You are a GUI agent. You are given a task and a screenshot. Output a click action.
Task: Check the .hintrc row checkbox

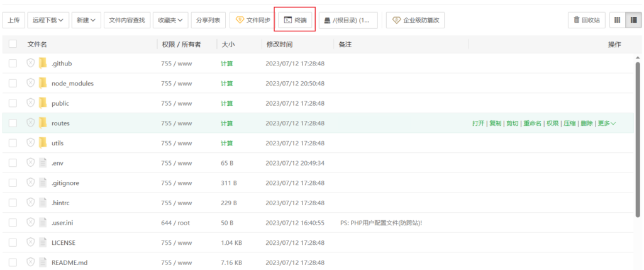tap(13, 203)
